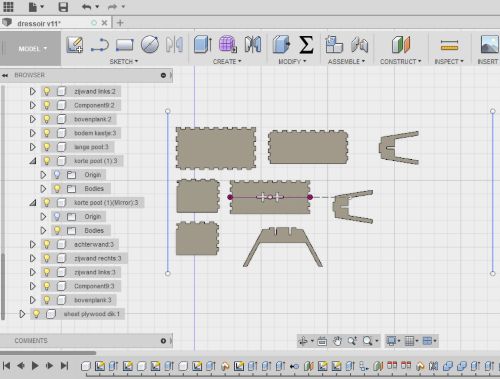Toggle visibility bulb for zijwand links:2
Screen dimensions: 500x379
[47, 91]
